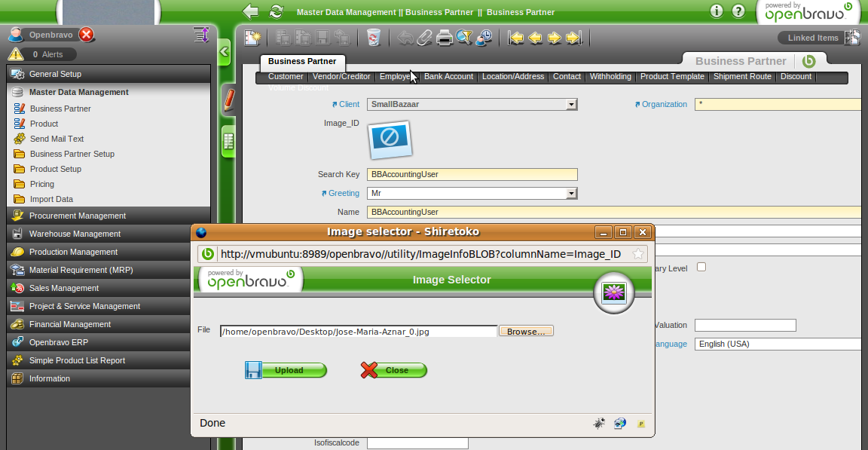868x450 pixels.
Task: Switch to grid view icon
Action: [228, 142]
